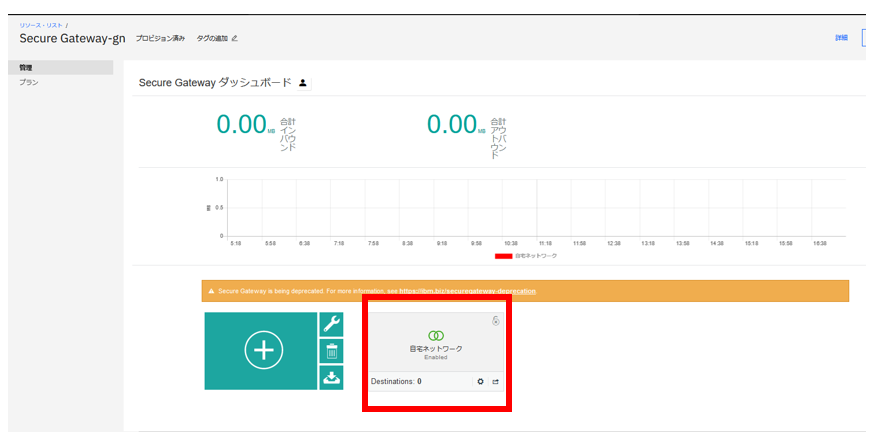
Task: Select the 管理 sidebar tab
Action: tap(60, 68)
